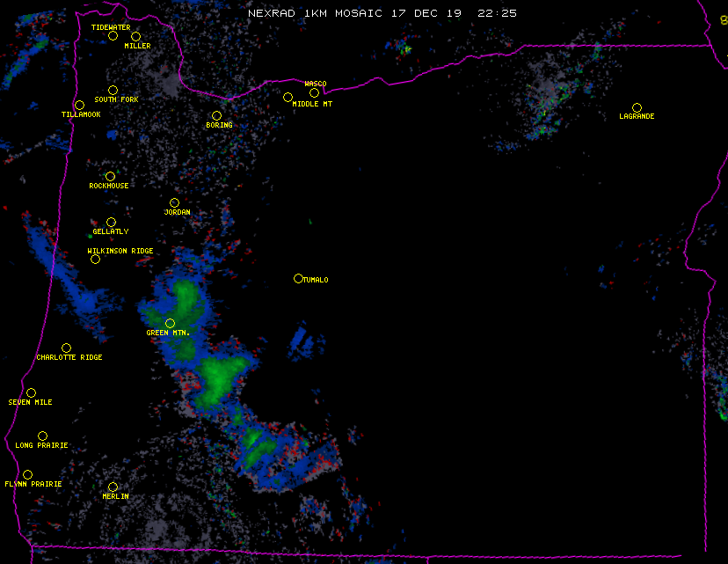Select the Seven Mile station marker
This screenshot has height=564, width=728.
31,392
